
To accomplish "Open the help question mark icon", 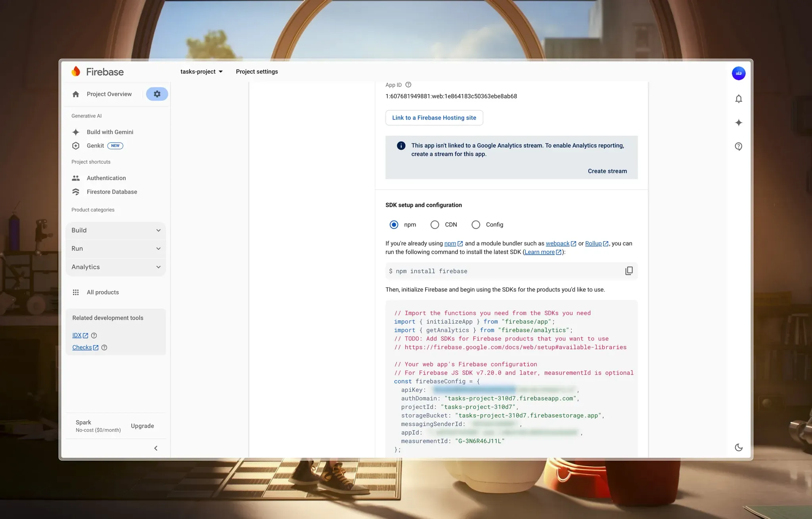I will 738,146.
